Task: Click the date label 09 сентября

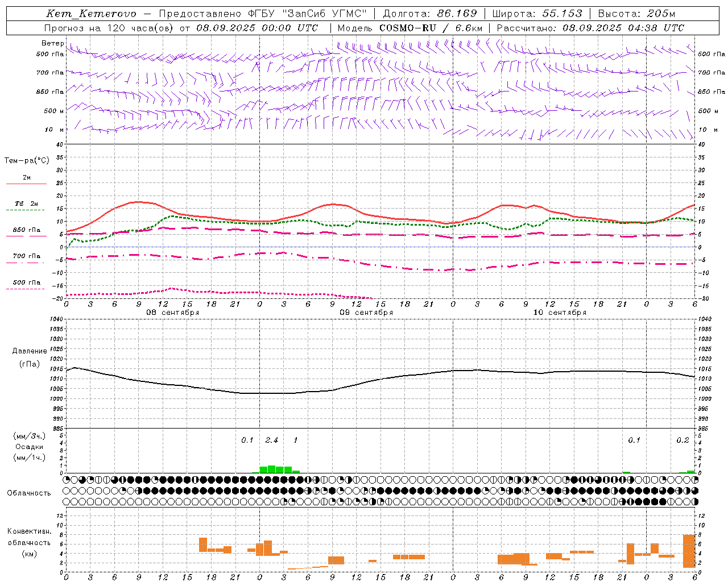Action: click(366, 313)
